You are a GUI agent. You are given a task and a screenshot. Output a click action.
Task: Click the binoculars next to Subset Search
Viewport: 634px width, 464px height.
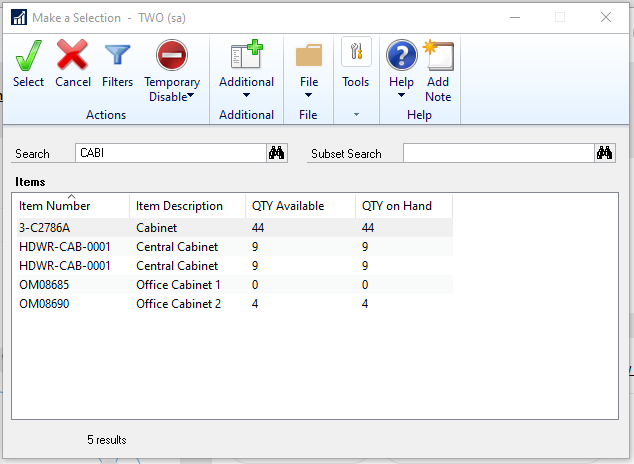604,153
